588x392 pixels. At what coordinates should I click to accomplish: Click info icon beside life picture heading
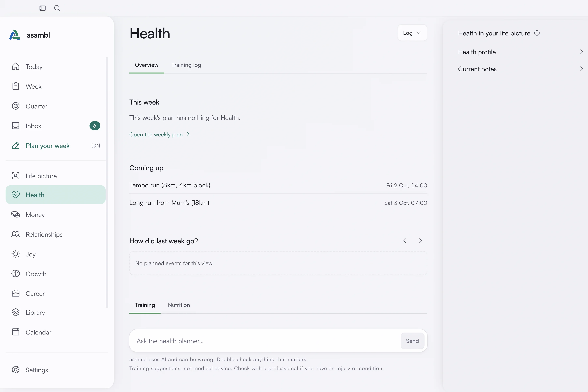537,33
